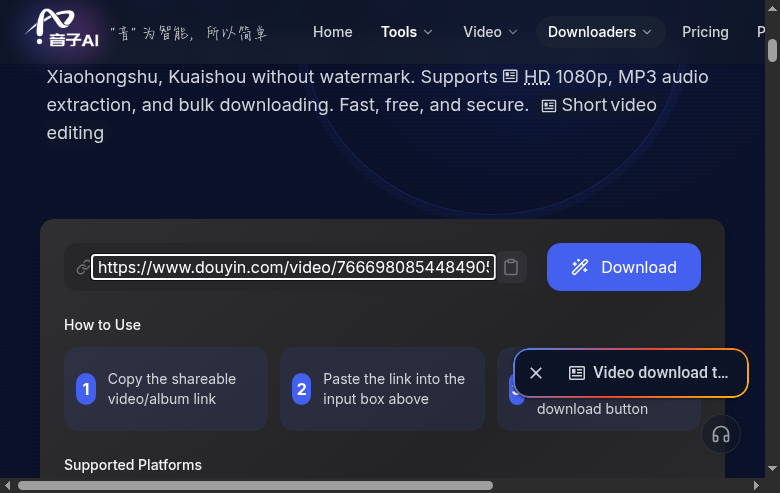Click the news icon before HD
780x493 pixels.
[x=510, y=76]
